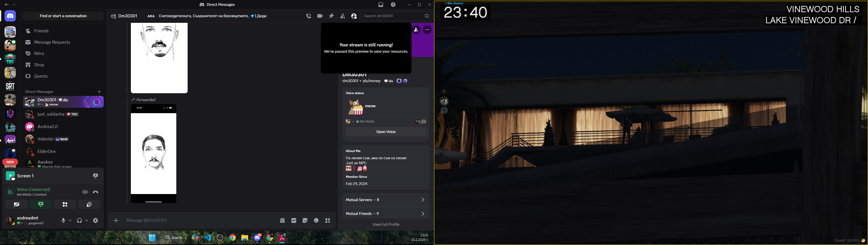
Task: Disconnect from voice channel
Action: pyautogui.click(x=96, y=192)
